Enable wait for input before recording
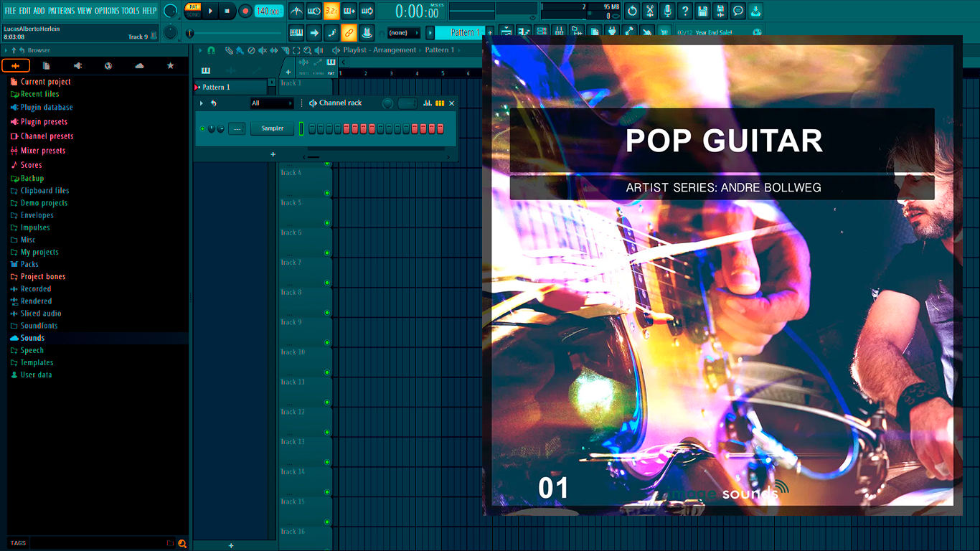 [x=316, y=11]
